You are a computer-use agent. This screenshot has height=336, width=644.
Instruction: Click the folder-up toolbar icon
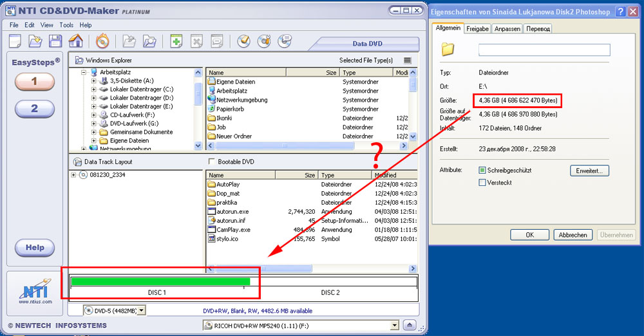(x=129, y=41)
